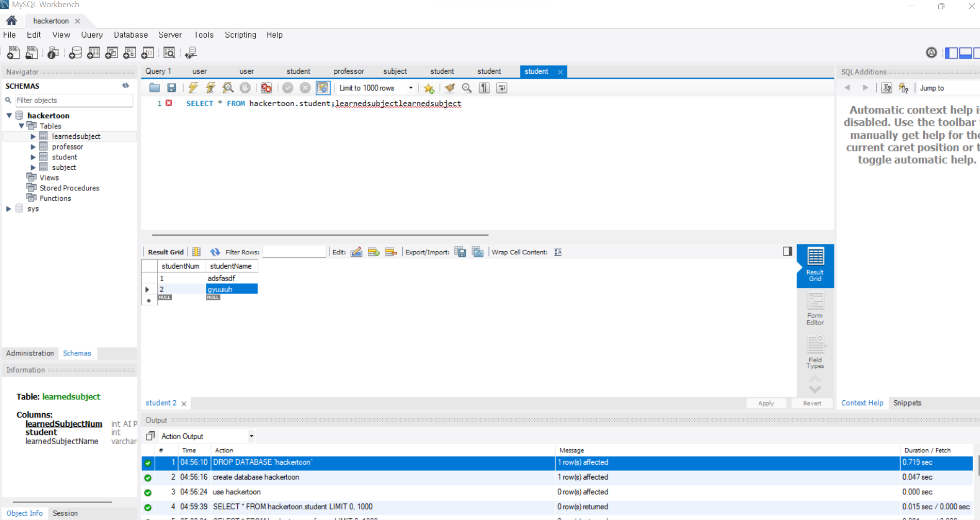Click the home screen icon
The width and height of the screenshot is (980, 520).
pos(11,21)
